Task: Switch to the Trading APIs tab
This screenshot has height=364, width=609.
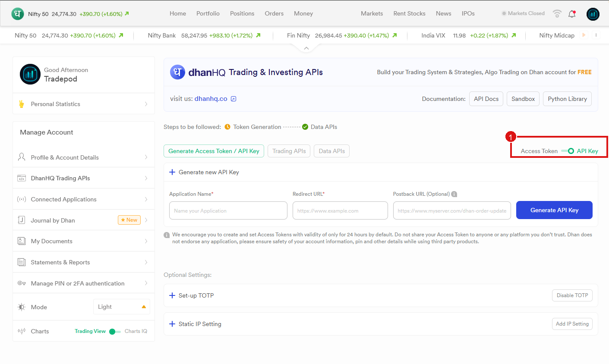Action: 289,151
